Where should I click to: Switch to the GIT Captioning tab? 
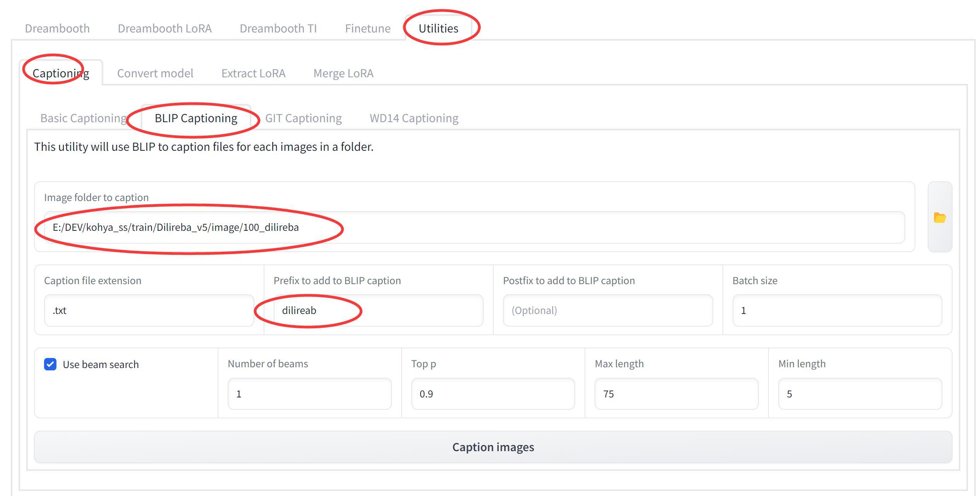(303, 118)
